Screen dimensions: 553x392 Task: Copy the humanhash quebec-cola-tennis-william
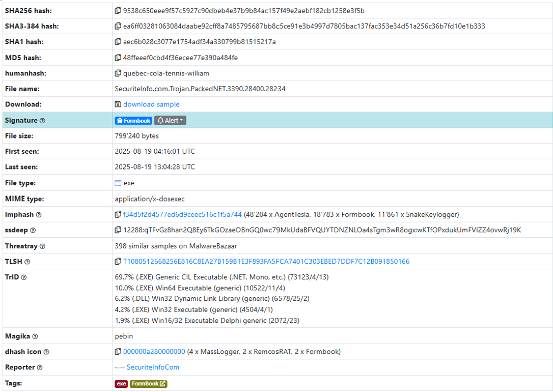tap(118, 73)
